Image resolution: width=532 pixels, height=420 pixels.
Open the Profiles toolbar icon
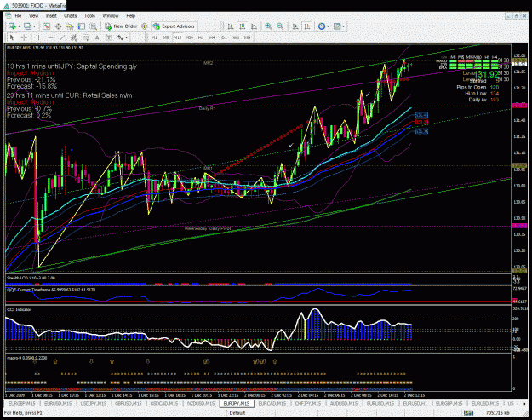pos(27,26)
